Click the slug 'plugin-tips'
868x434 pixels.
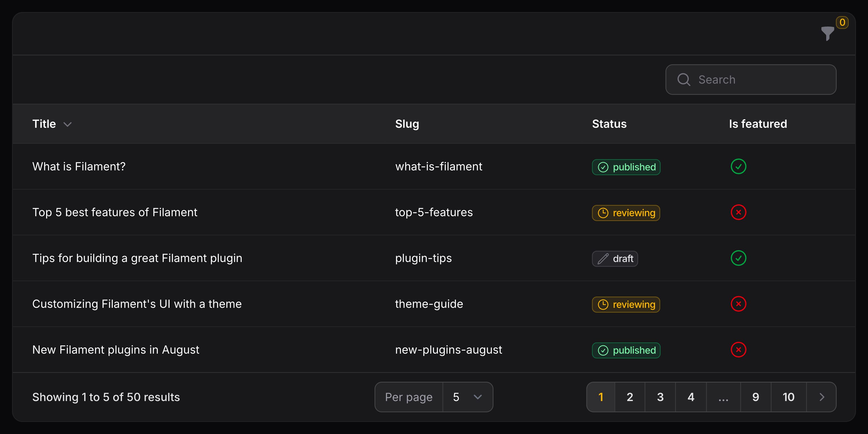click(x=423, y=258)
